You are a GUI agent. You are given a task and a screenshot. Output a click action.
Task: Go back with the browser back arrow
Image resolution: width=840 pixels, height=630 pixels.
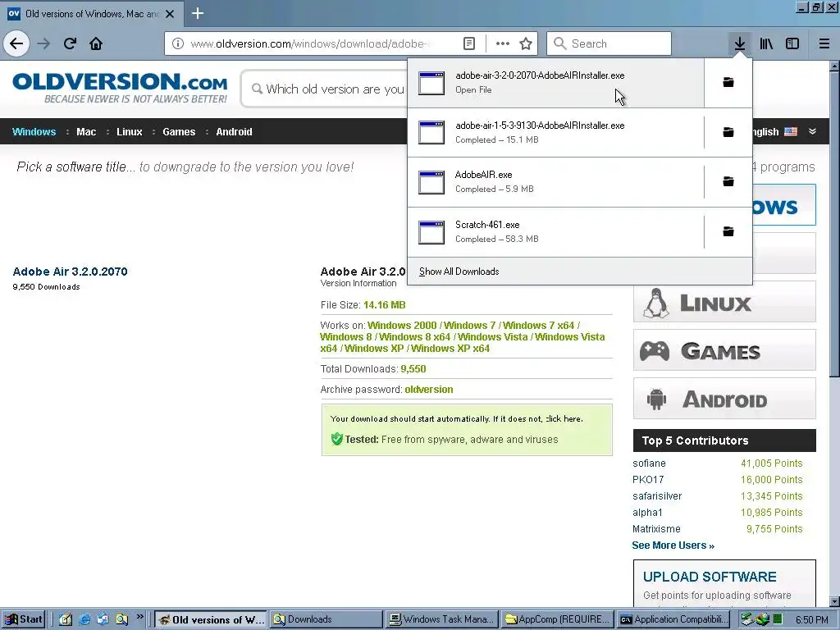16,43
